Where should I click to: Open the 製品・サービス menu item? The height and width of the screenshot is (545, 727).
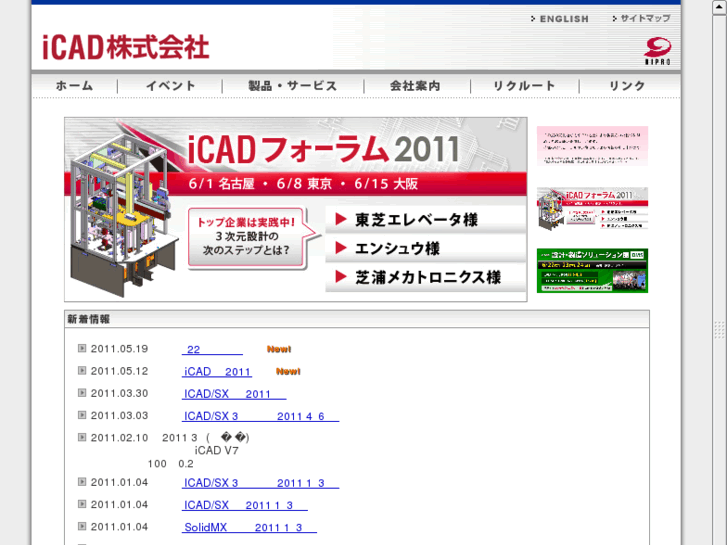tap(293, 86)
